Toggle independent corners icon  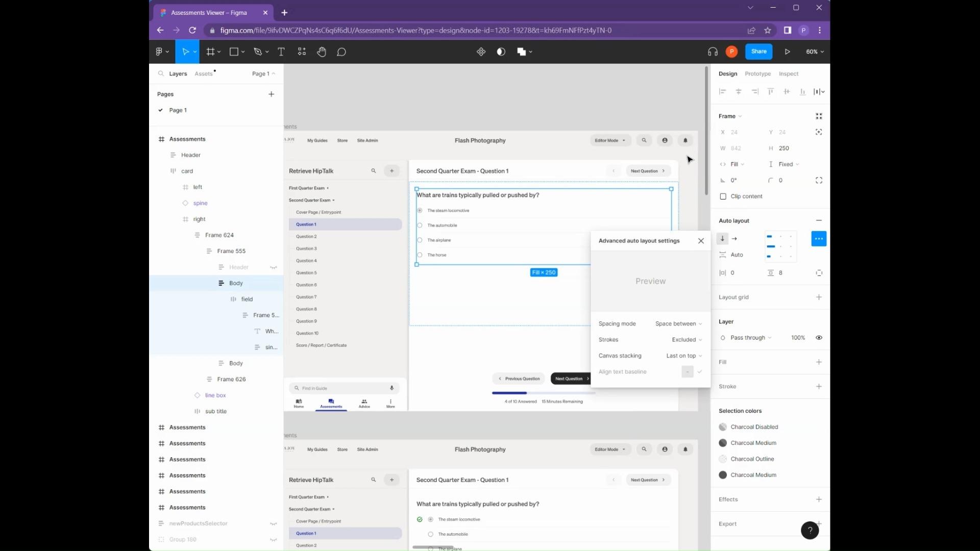coord(819,180)
